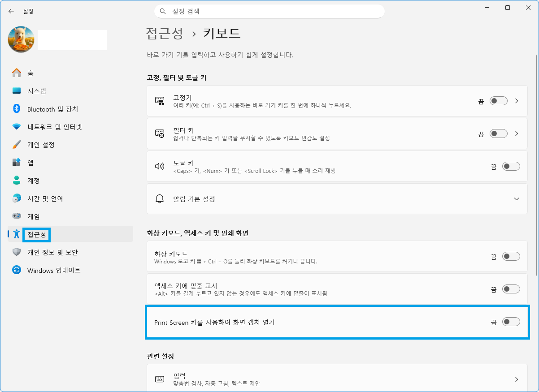539x392 pixels.
Task: Open 필터 키 details chevron
Action: (517, 134)
